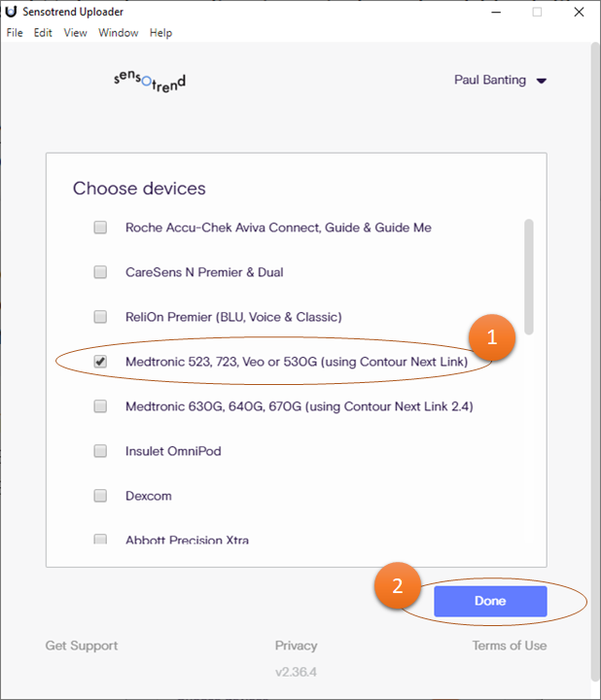
Task: Click the Done button
Action: (x=490, y=601)
